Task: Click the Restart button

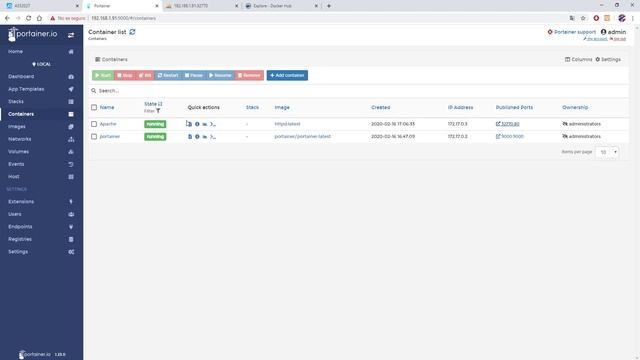Action: pos(168,76)
